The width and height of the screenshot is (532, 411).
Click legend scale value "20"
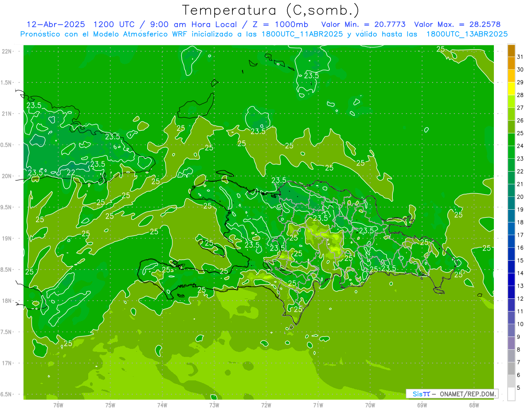pos(520,197)
